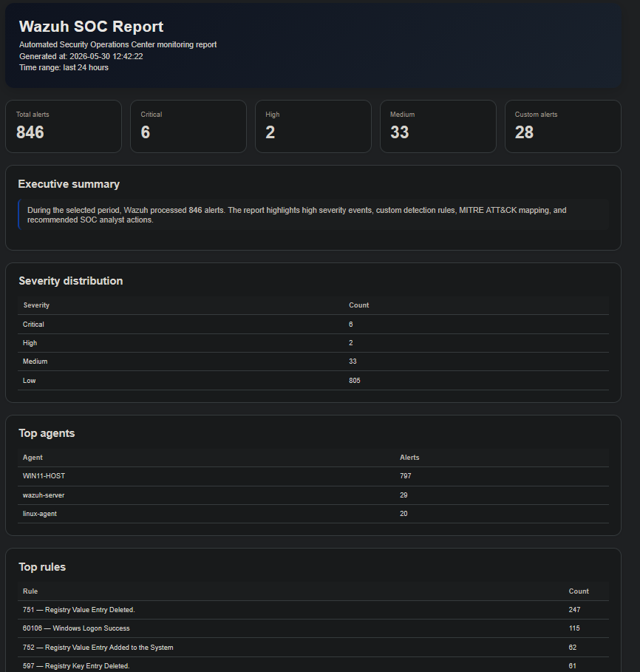
Task: Open the Total alerts 846 card
Action: [x=64, y=126]
